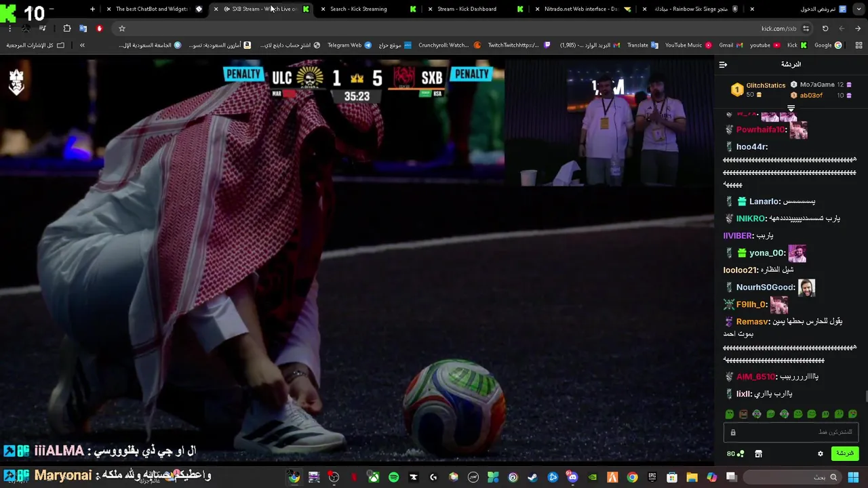Open site settings icon beside kick.com/sxb
The image size is (868, 488).
pos(806,28)
